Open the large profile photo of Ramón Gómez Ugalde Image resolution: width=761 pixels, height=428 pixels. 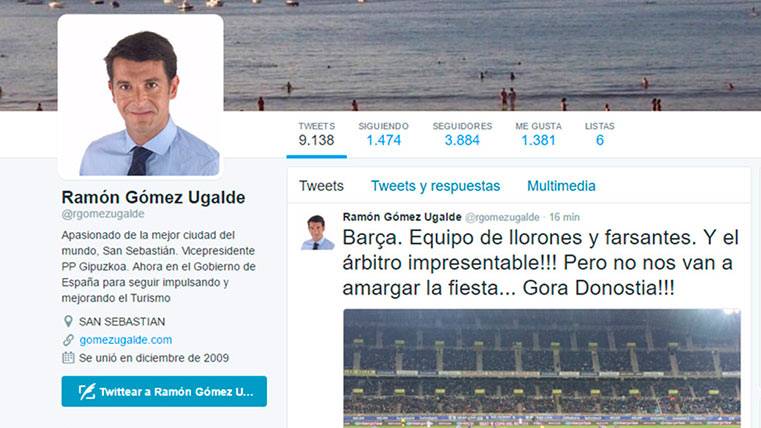[141, 97]
